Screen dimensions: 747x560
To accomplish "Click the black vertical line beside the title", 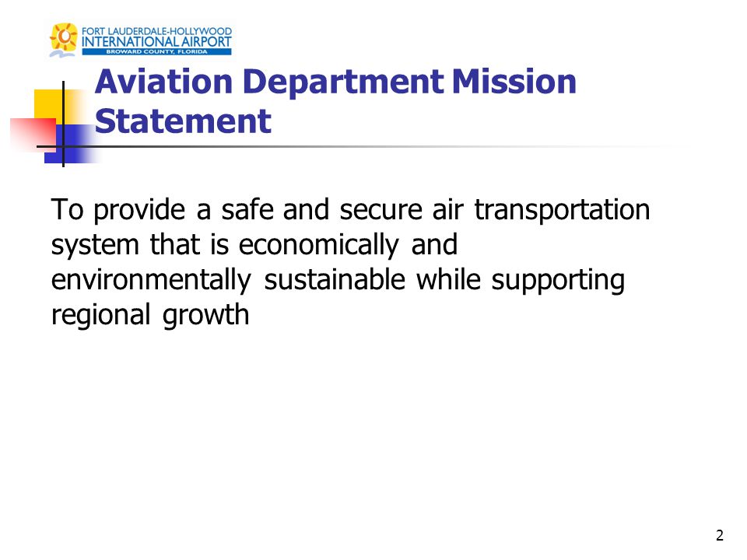I will (x=63, y=124).
